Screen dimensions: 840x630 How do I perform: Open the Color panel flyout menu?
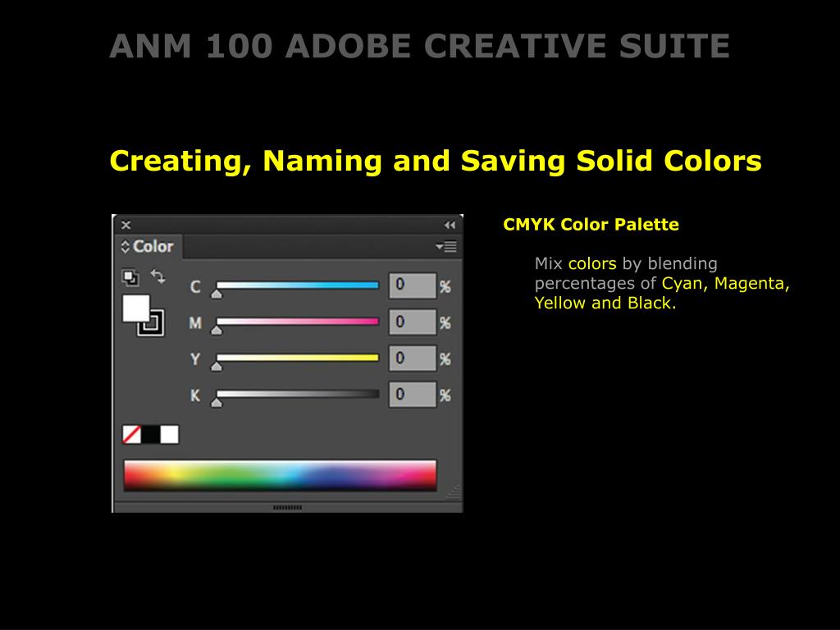tap(445, 246)
